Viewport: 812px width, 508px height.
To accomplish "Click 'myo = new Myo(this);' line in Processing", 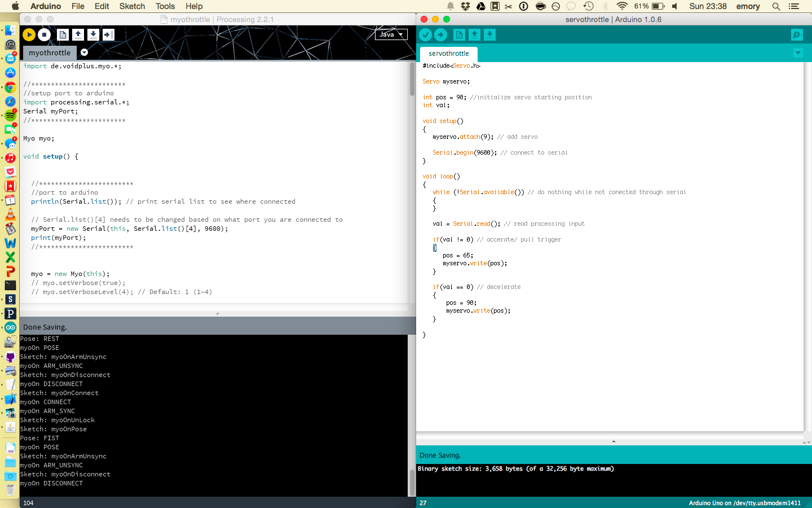I will pos(70,274).
